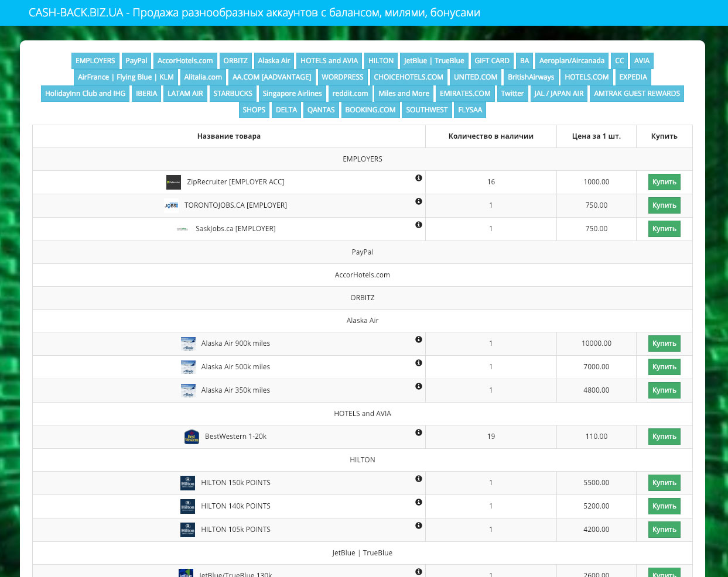Open the Singapore Airlines category tag
Image resolution: width=728 pixels, height=577 pixels.
(x=292, y=94)
